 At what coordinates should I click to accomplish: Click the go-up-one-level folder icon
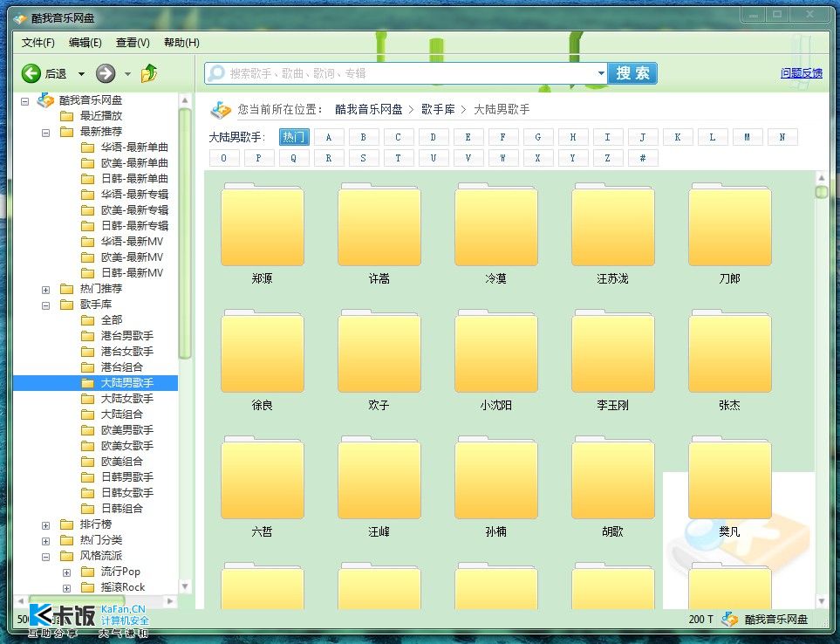[149, 73]
